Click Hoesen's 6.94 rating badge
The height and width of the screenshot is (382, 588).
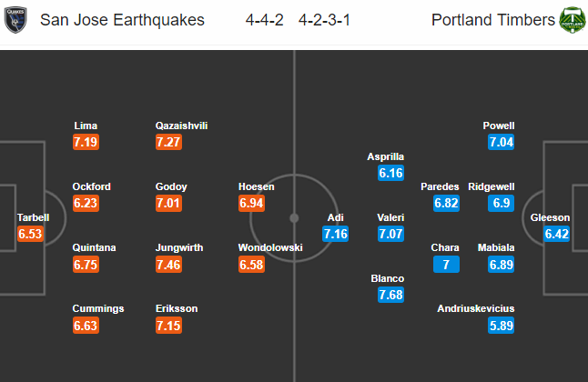click(251, 204)
